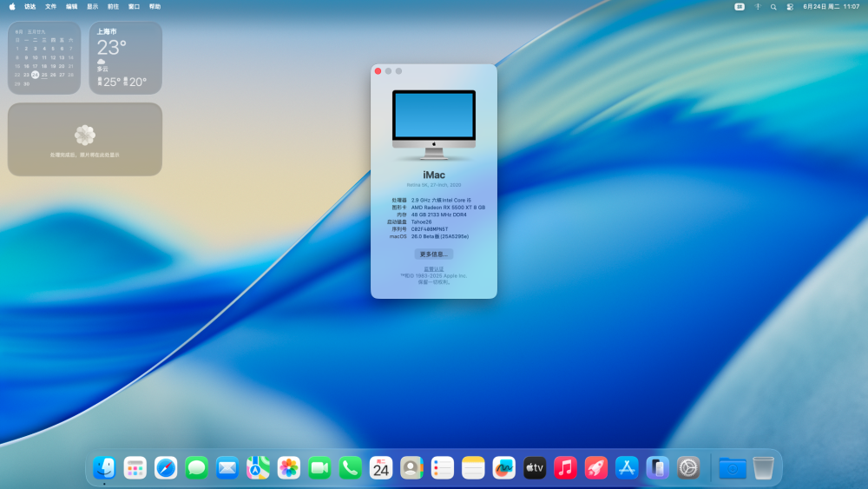
Task: Open System Settings gear in Dock
Action: [688, 468]
